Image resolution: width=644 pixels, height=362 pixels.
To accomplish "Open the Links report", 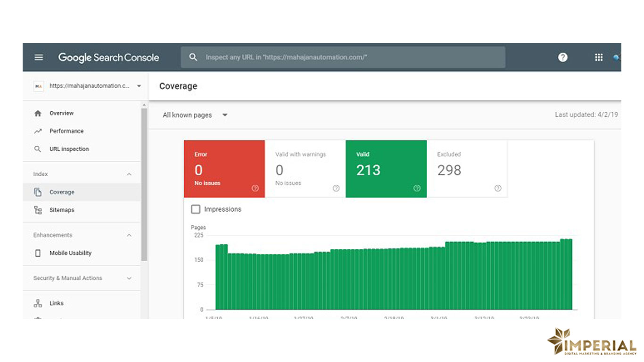I will tap(57, 304).
